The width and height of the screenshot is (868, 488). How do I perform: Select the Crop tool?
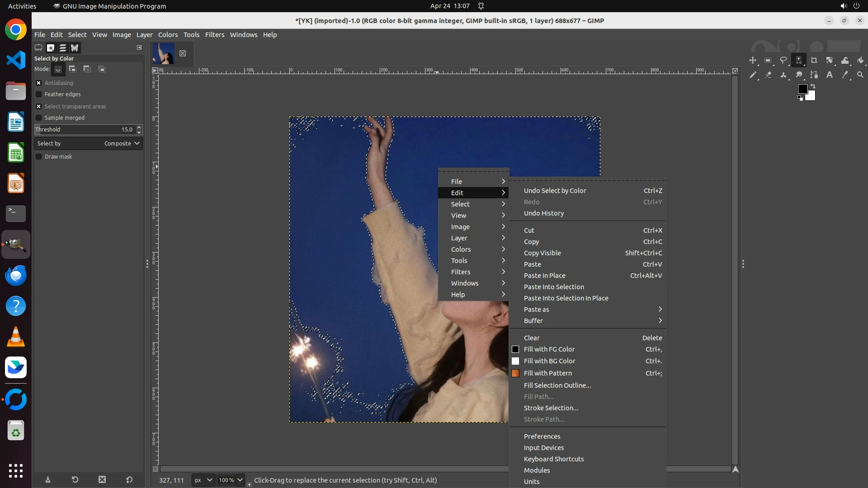(814, 60)
